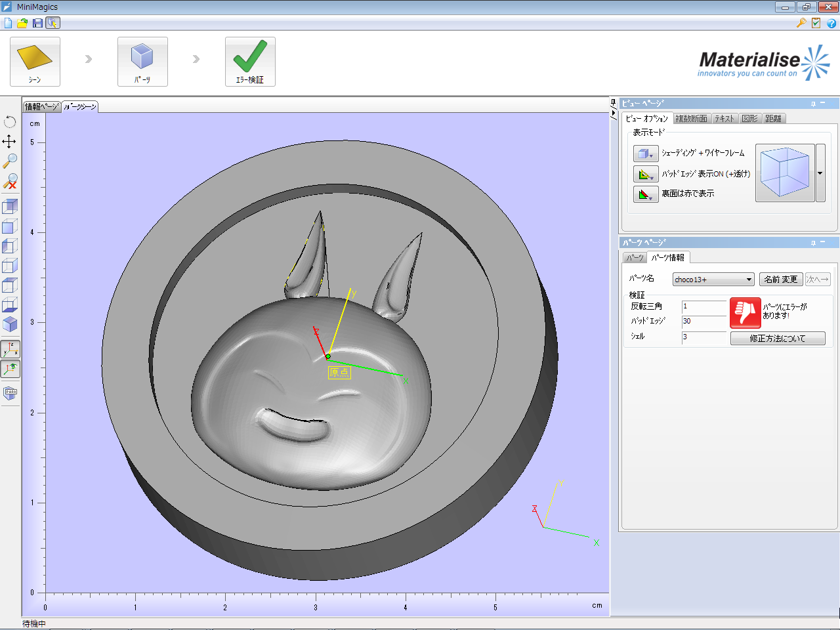
Task: Click the シェル value field showing 3
Action: [x=704, y=337]
